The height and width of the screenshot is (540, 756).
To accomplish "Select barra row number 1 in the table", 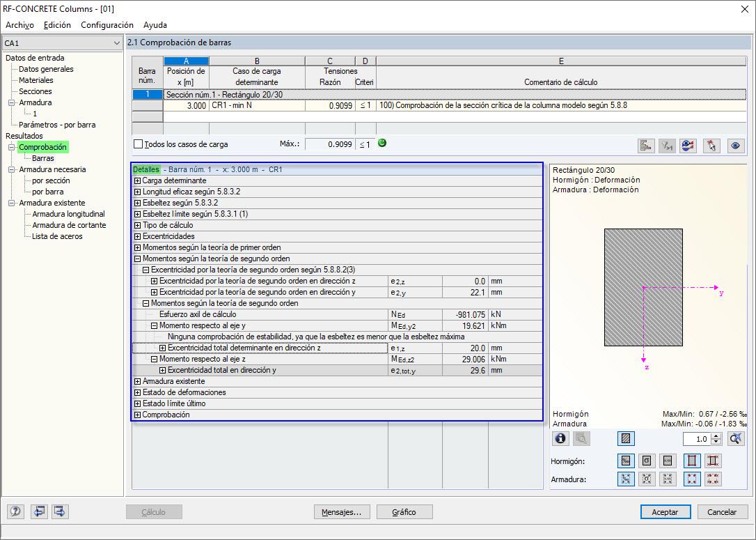I will click(x=148, y=95).
